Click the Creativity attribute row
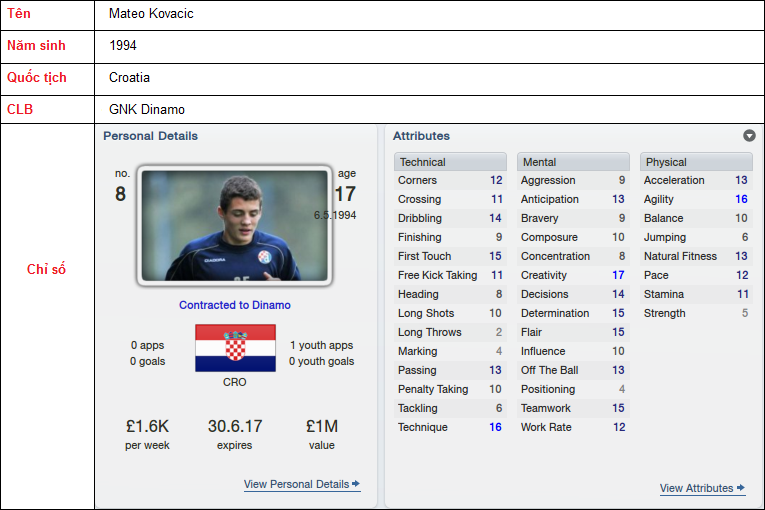 click(573, 275)
